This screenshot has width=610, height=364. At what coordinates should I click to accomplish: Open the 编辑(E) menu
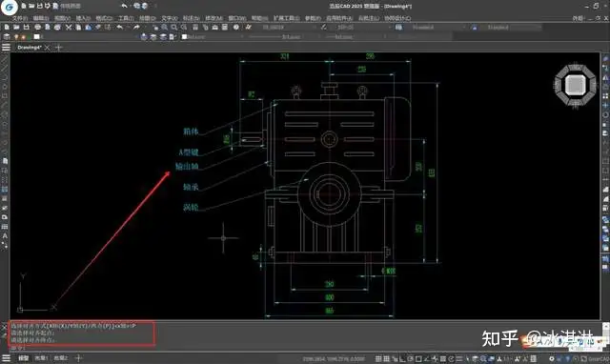pyautogui.click(x=41, y=18)
